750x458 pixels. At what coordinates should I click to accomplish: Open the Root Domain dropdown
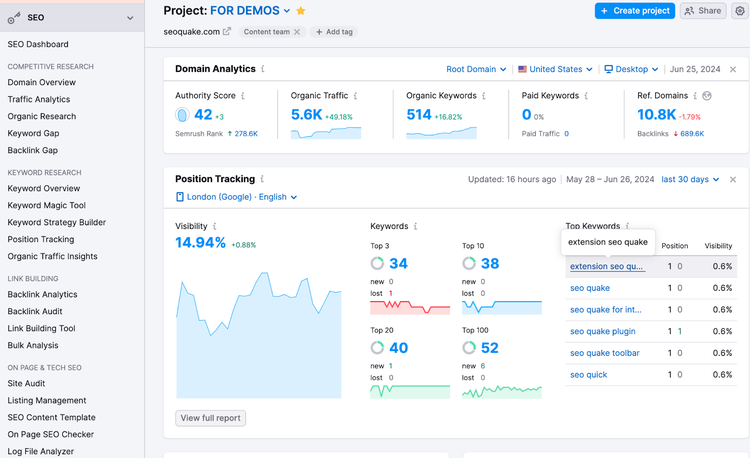(x=476, y=69)
